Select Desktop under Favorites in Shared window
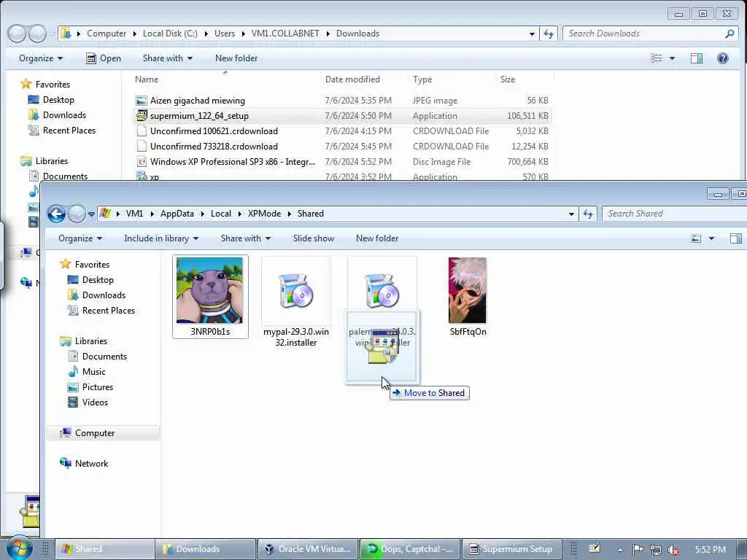 click(90, 279)
